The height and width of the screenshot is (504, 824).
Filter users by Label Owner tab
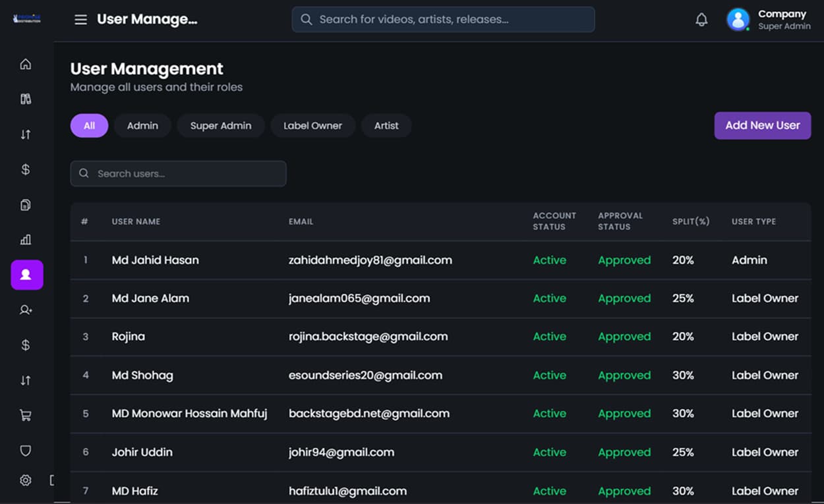[313, 126]
